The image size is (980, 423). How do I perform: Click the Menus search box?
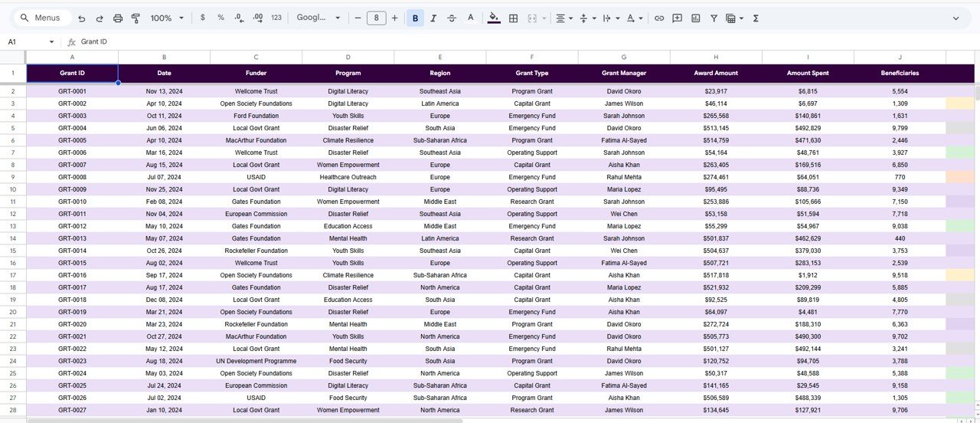tap(43, 18)
